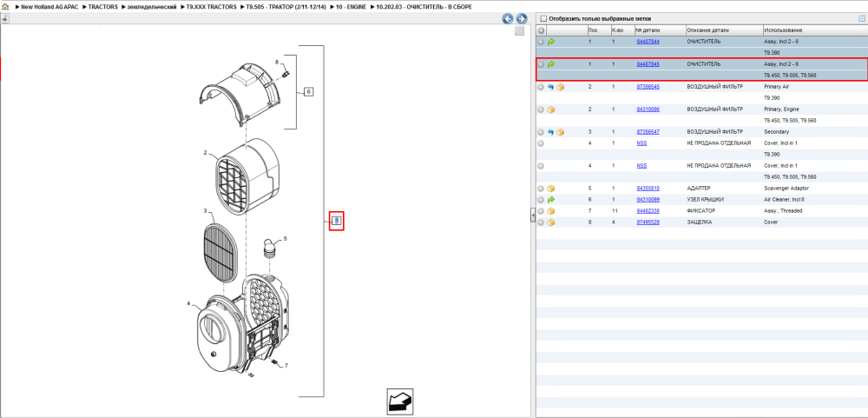Click the blue replacement arrow for part 87356547
The height and width of the screenshot is (418, 868).
click(x=551, y=132)
